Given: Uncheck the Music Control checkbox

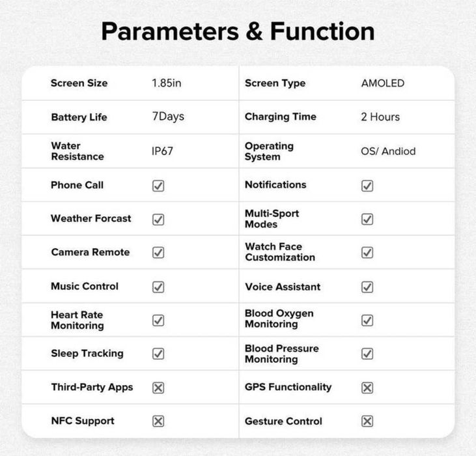Looking at the screenshot, I should tap(158, 287).
